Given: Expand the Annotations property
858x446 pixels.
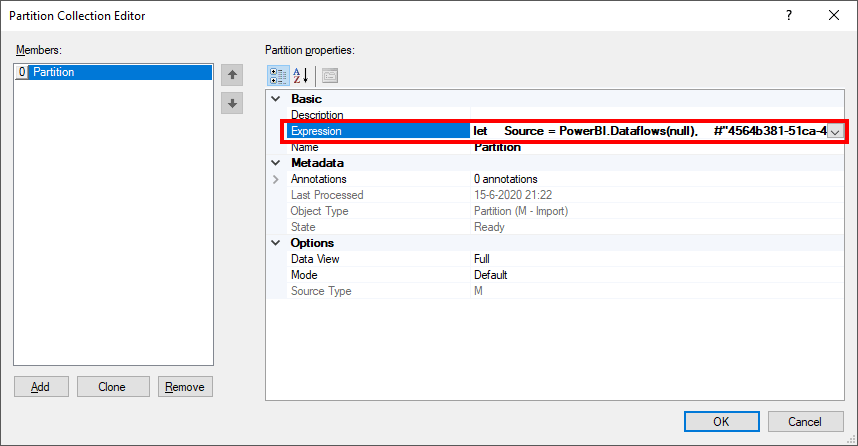Looking at the screenshot, I should [277, 179].
